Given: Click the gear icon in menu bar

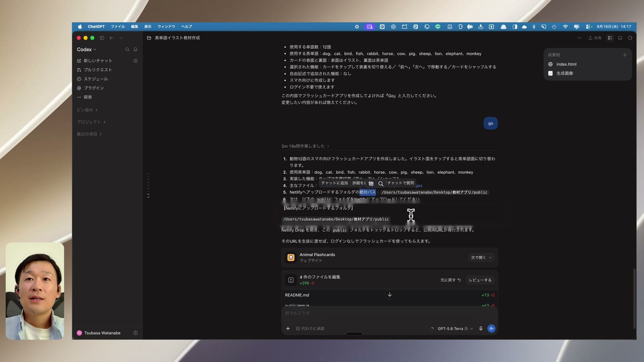Looking at the screenshot, I should tap(357, 27).
